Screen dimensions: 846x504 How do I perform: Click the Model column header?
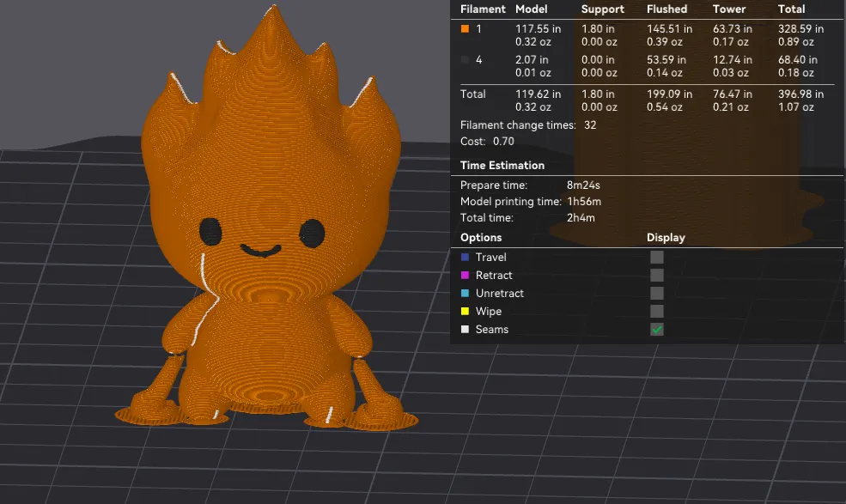(532, 9)
